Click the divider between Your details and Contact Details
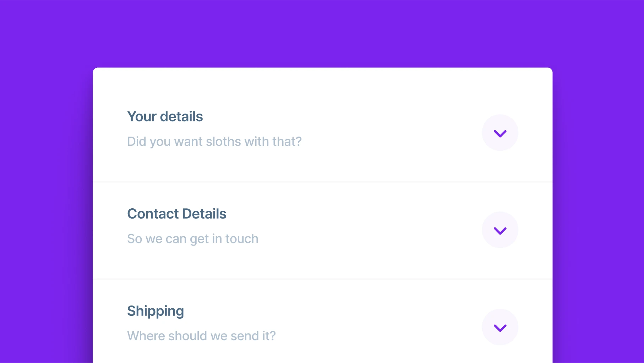644x363 pixels. coord(322,182)
